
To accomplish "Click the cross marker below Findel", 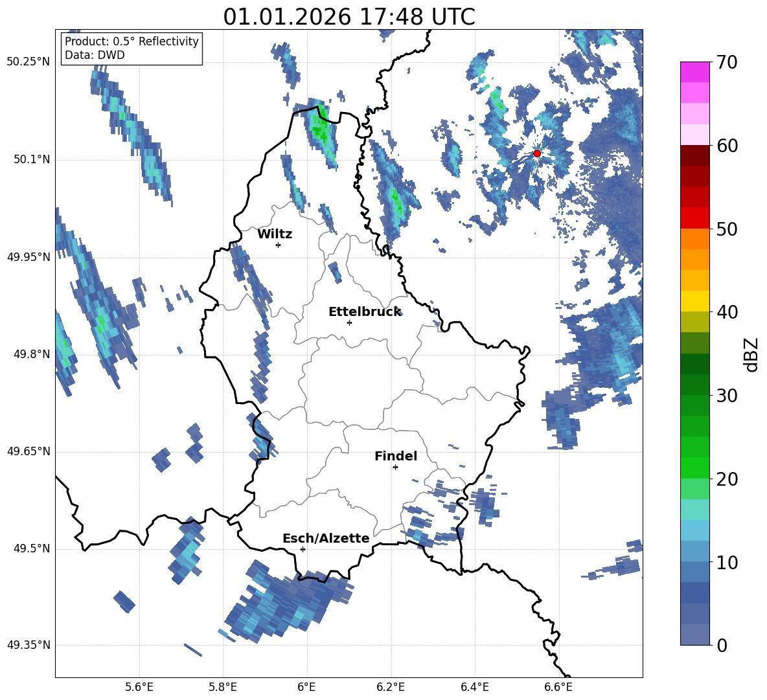I will [x=395, y=468].
